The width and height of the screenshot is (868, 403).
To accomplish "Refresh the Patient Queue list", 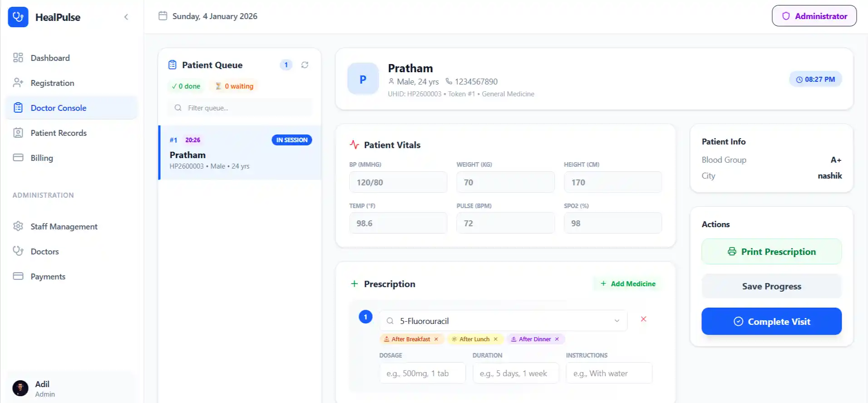I will [x=305, y=65].
